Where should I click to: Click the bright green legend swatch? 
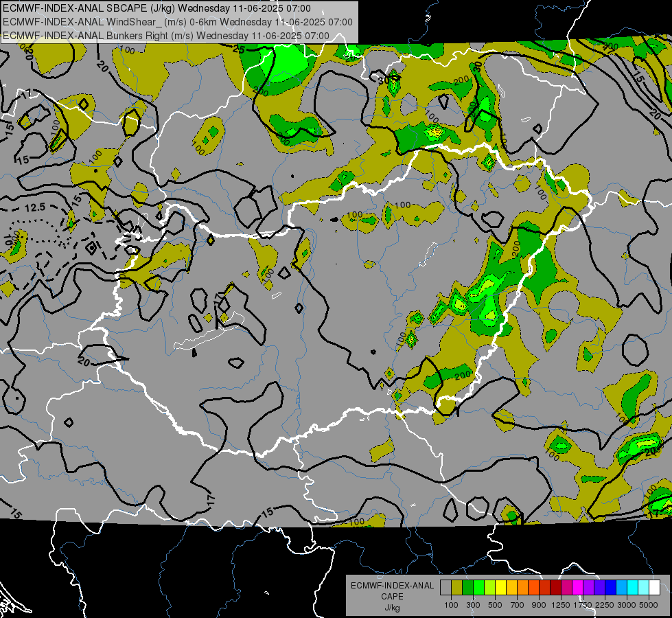coord(478,588)
